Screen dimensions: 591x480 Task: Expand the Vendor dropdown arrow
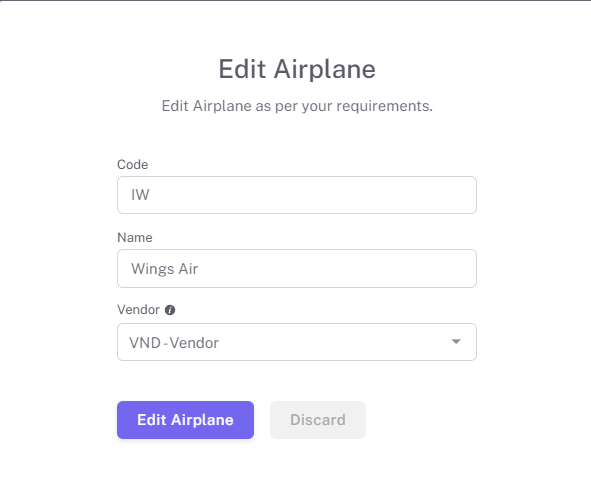tap(456, 342)
